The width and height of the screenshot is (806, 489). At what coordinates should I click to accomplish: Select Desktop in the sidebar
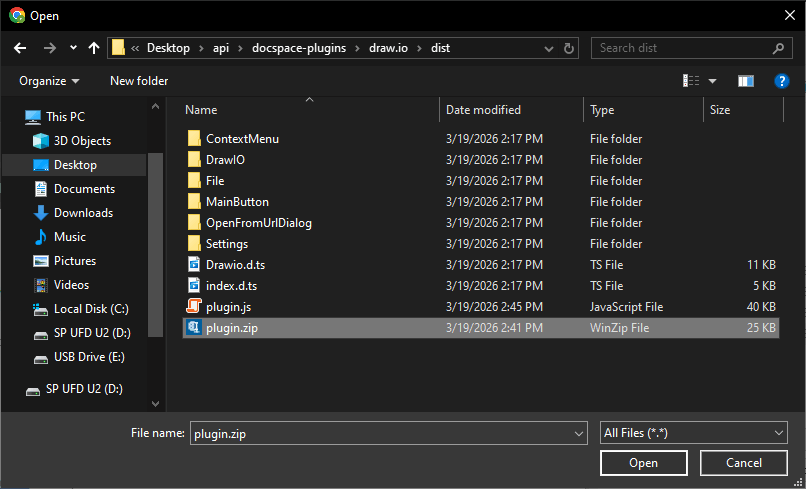click(x=75, y=165)
